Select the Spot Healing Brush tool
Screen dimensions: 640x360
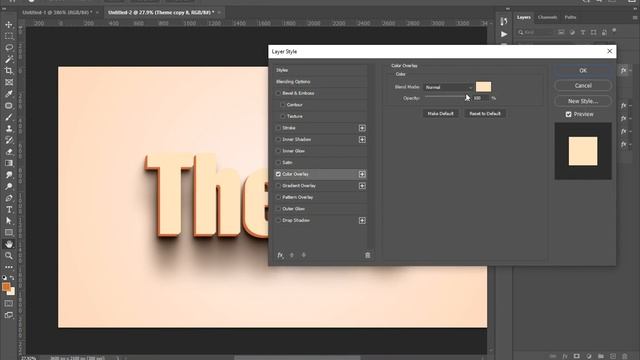(x=9, y=106)
